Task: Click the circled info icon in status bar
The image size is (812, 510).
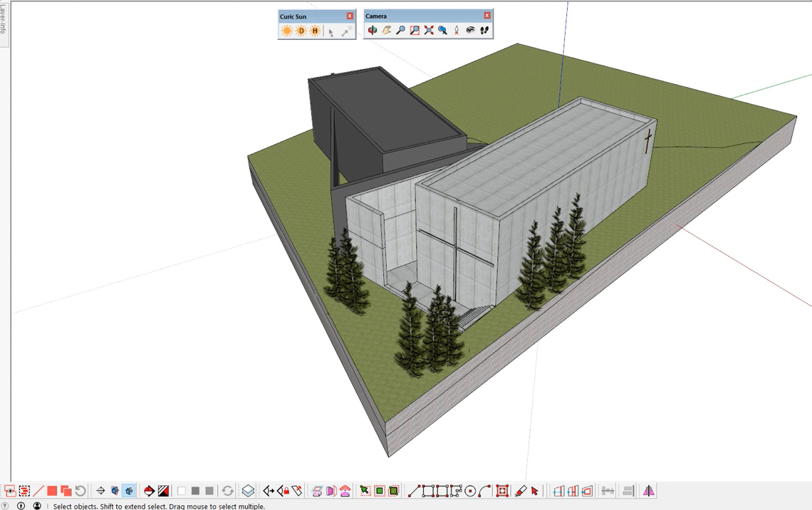Action: pyautogui.click(x=21, y=506)
